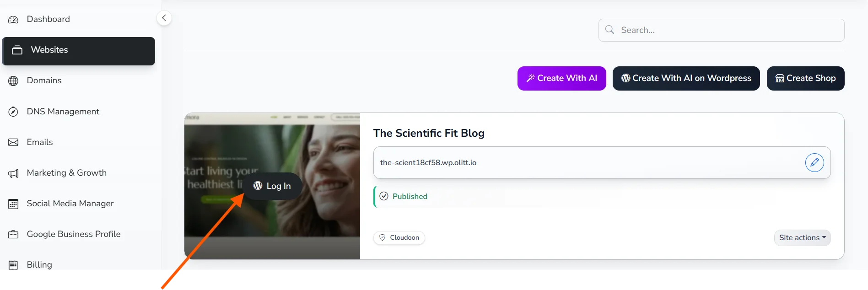Screen dimensions: 868x290
Task: Open the Websites menu item
Action: click(x=78, y=50)
